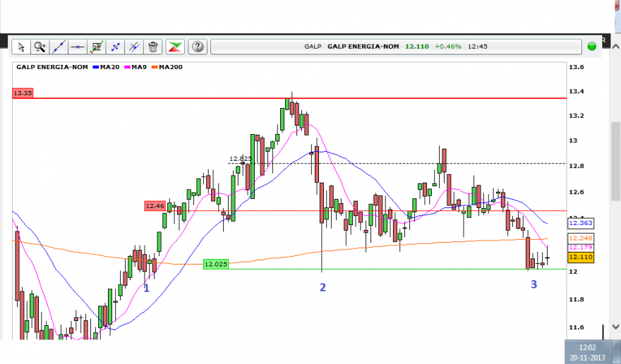Click the 12.825 dashed line label
This screenshot has width=621, height=364.
point(241,159)
